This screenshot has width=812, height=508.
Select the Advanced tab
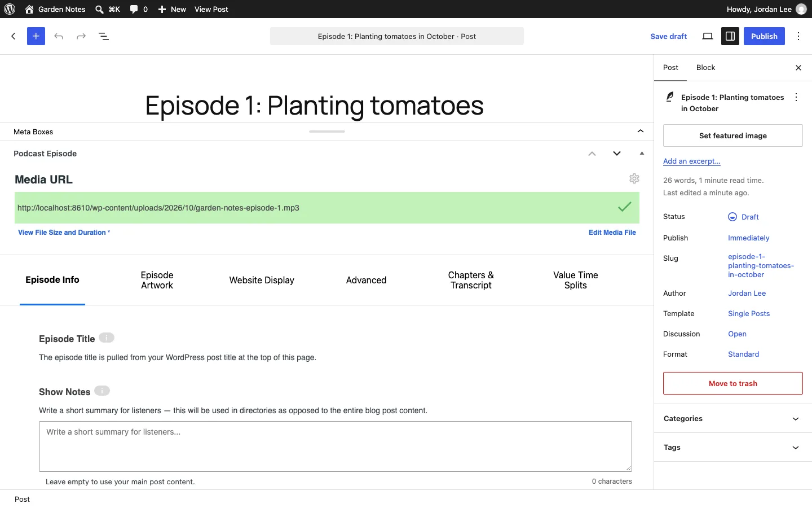366,280
